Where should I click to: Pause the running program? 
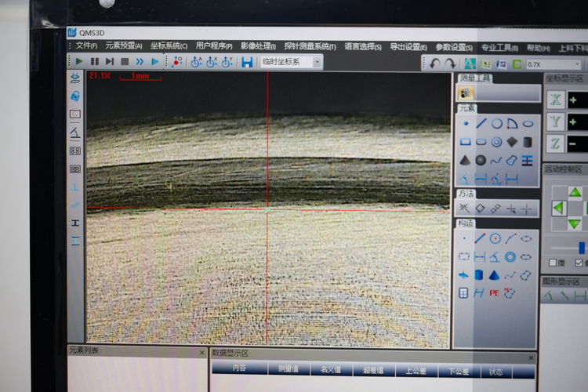pos(95,61)
